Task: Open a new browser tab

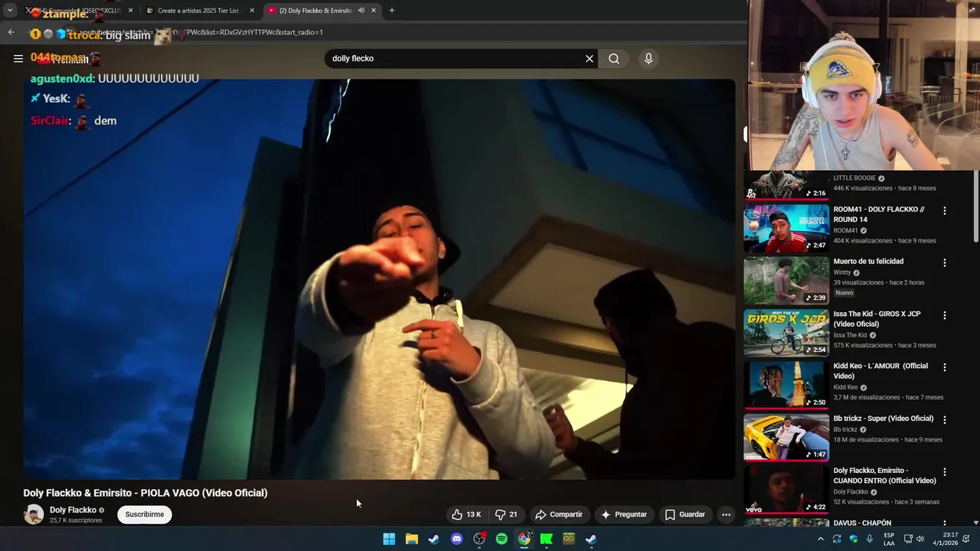Action: (x=392, y=11)
